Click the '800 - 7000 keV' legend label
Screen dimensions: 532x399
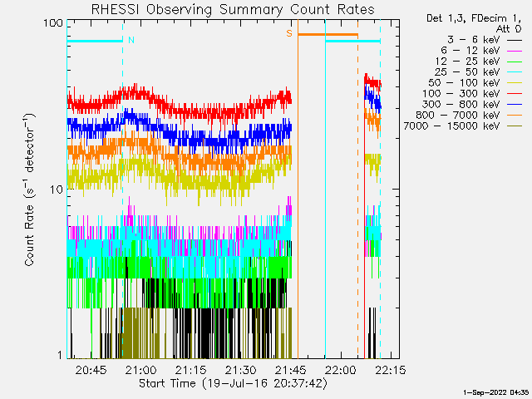(x=458, y=116)
